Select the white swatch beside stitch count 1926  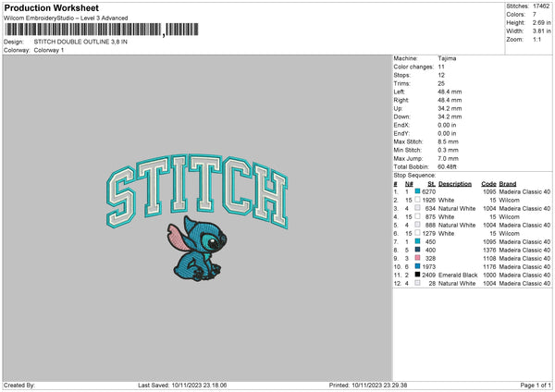pyautogui.click(x=418, y=200)
